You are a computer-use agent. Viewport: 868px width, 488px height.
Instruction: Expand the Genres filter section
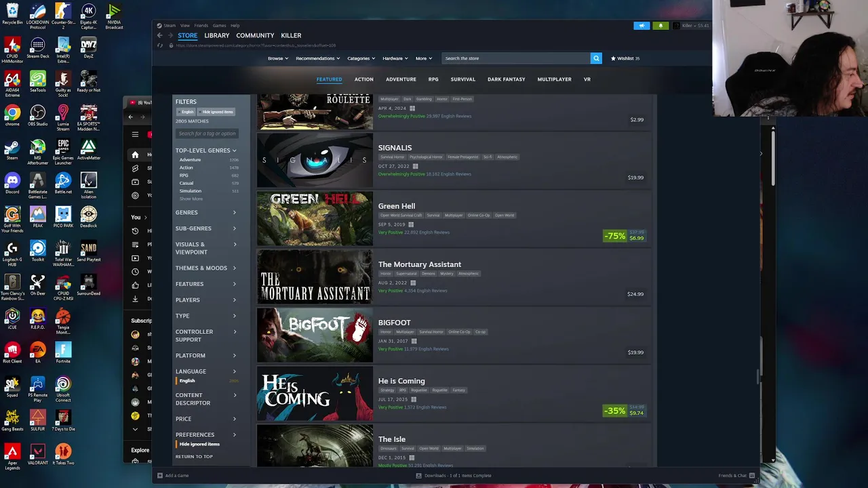[206, 213]
